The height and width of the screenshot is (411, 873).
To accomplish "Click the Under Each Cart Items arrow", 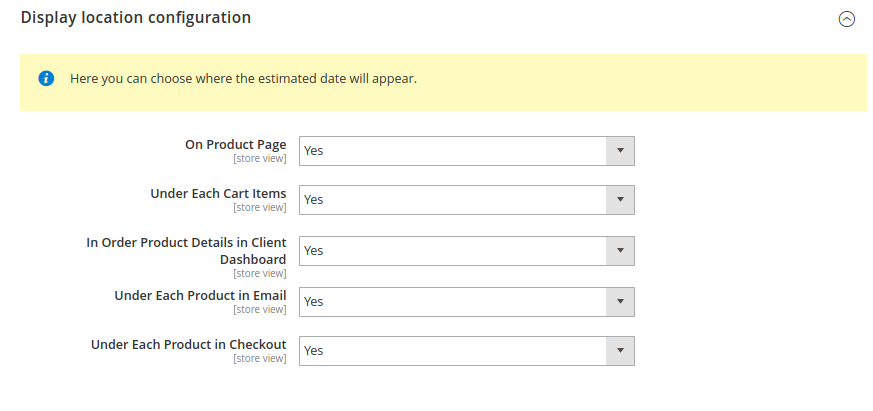I will [620, 200].
